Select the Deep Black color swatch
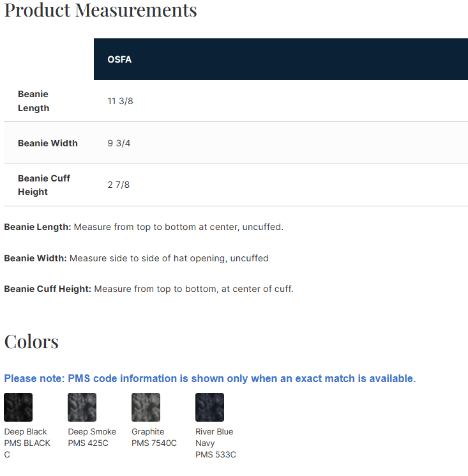The height and width of the screenshot is (476, 468). click(x=18, y=407)
